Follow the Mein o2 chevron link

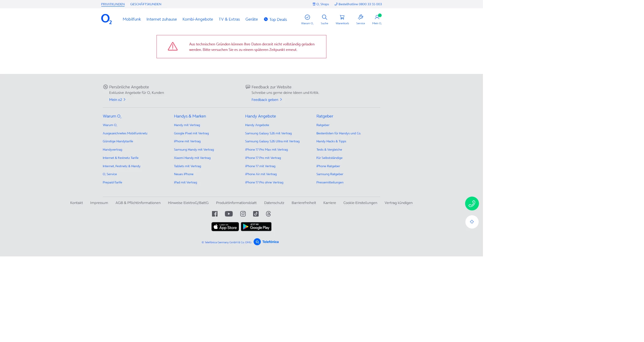tap(117, 100)
